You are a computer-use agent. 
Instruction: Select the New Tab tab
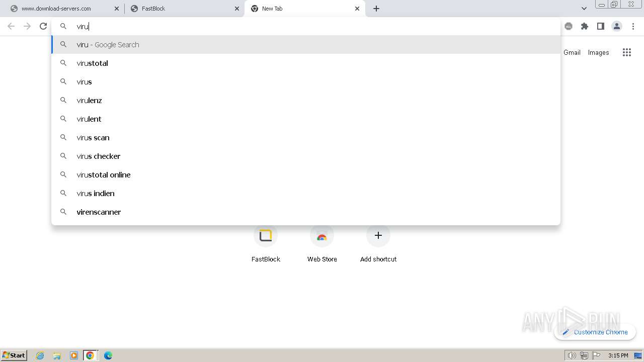[x=304, y=9]
